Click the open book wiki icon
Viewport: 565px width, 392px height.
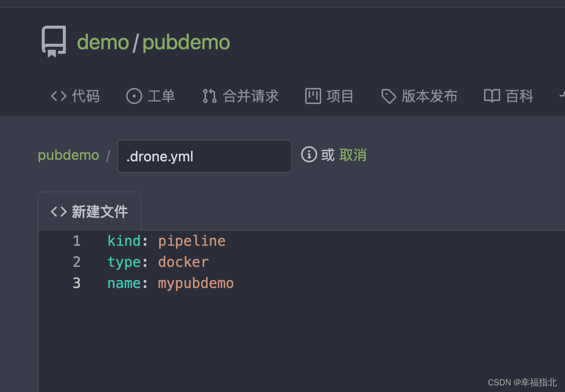tap(492, 96)
